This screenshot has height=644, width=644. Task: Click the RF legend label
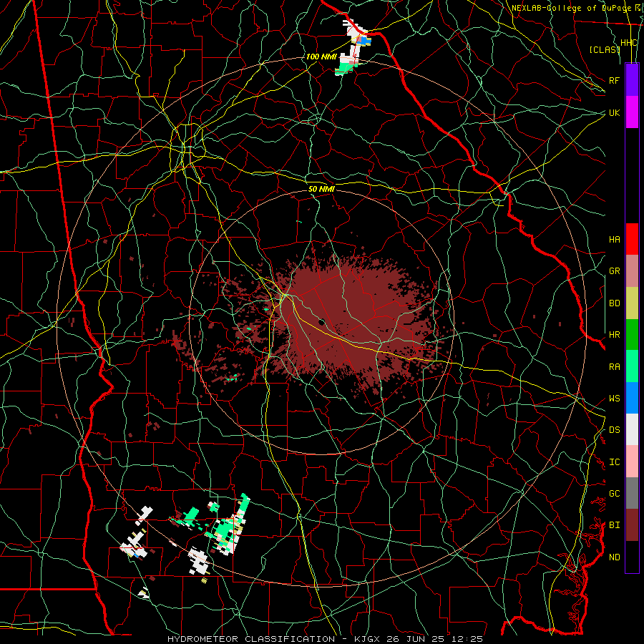pos(614,80)
